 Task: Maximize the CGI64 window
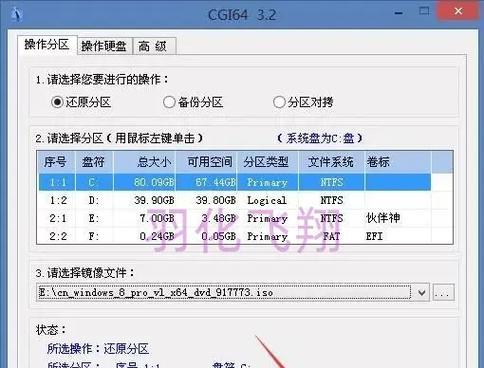click(424, 11)
